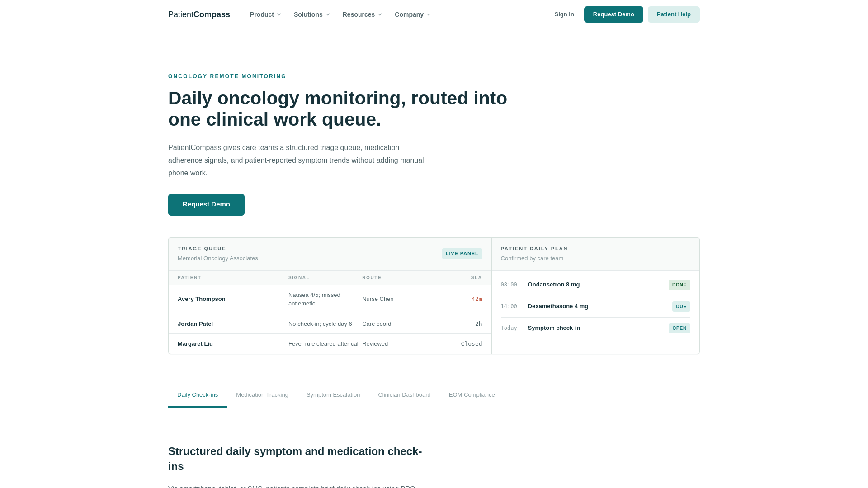Switch to Medication Tracking tab
This screenshot has height=488, width=868.
click(262, 395)
